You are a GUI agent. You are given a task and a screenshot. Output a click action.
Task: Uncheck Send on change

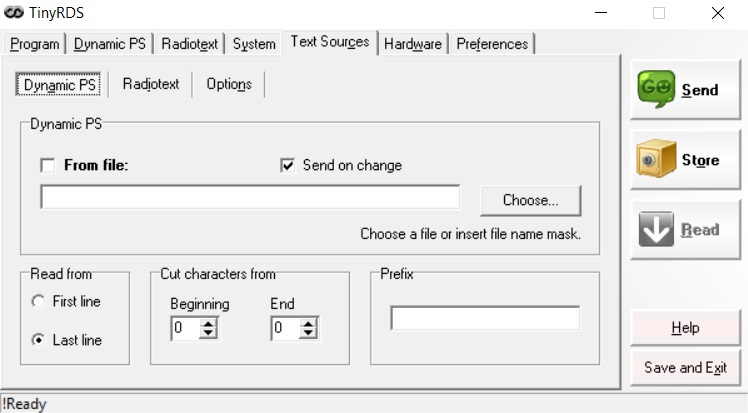point(288,165)
